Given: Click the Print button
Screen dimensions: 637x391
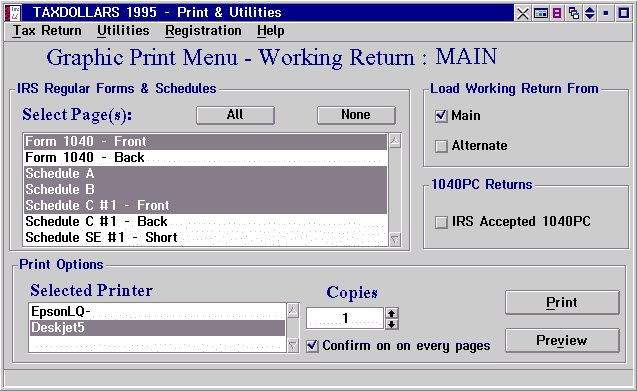Looking at the screenshot, I should pos(562,302).
